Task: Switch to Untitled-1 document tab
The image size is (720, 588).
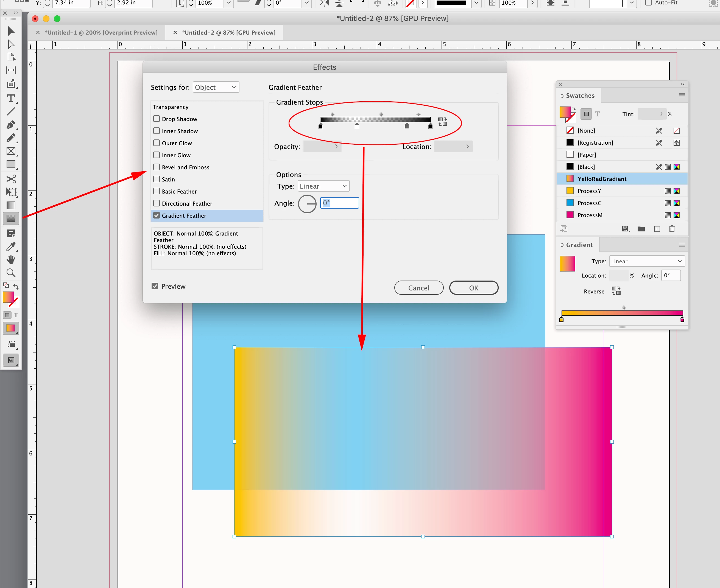Action: coord(101,32)
